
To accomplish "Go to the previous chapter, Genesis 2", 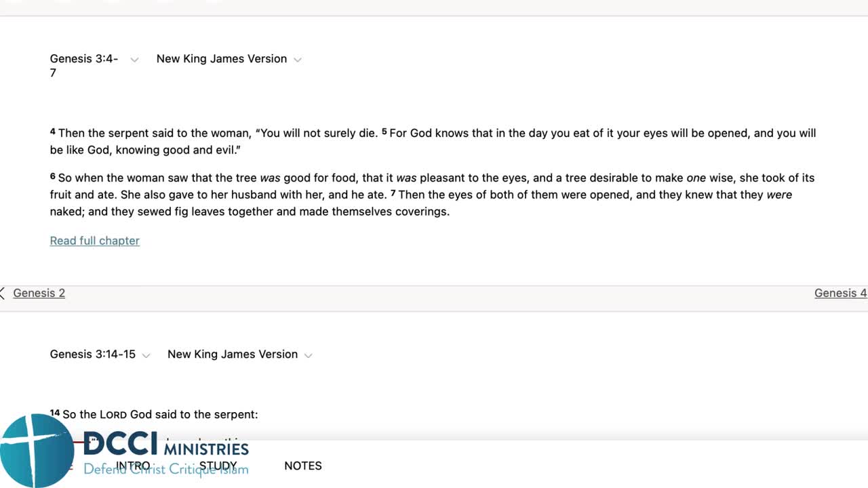I will click(x=39, y=293).
